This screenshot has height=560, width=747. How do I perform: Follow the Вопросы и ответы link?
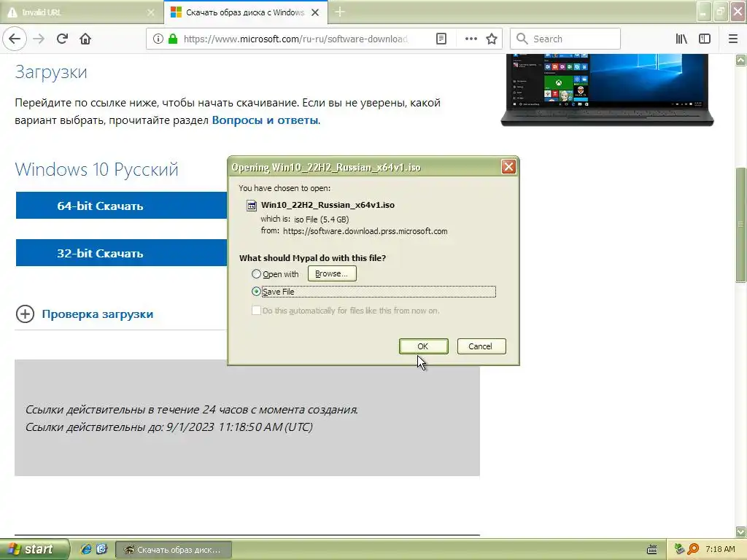[265, 120]
